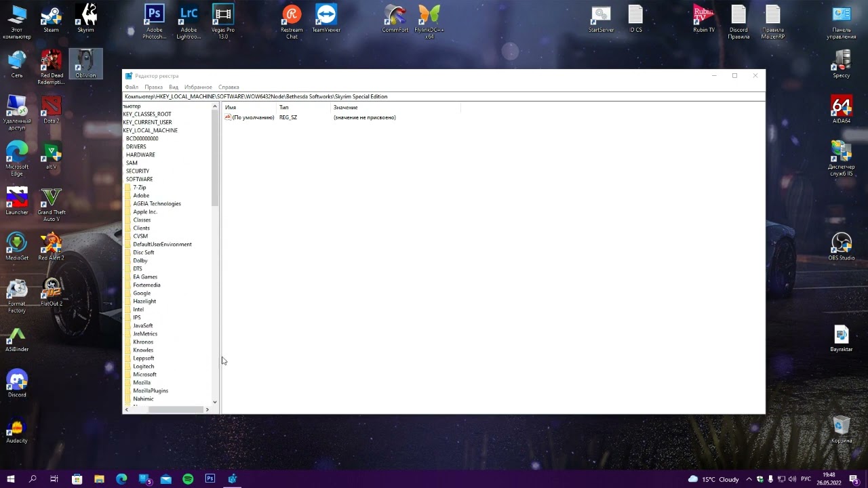This screenshot has height=488, width=868.
Task: Select the Grand Theft Auto V icon
Action: 51,205
